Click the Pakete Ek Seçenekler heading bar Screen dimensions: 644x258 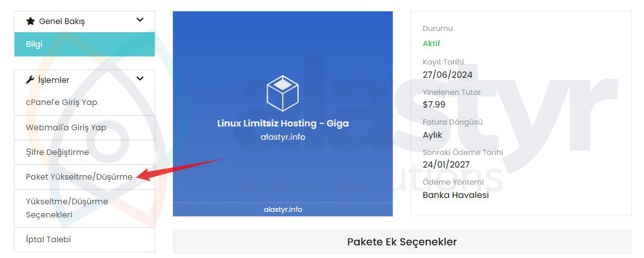pyautogui.click(x=402, y=242)
